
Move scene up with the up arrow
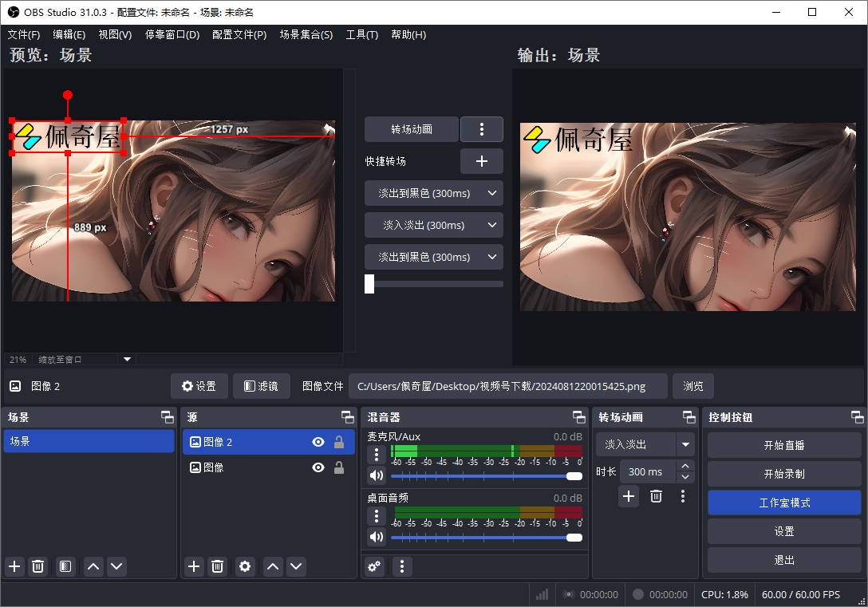(x=93, y=566)
